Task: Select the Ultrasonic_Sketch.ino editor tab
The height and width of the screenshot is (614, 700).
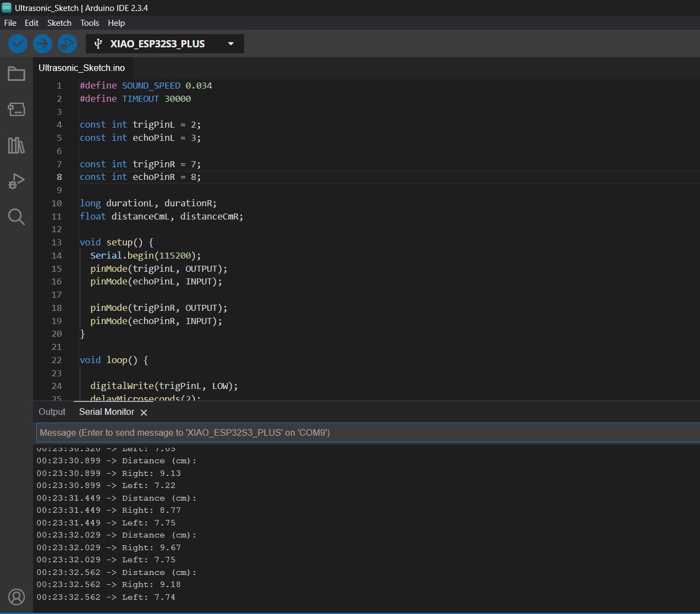Action: click(x=81, y=68)
